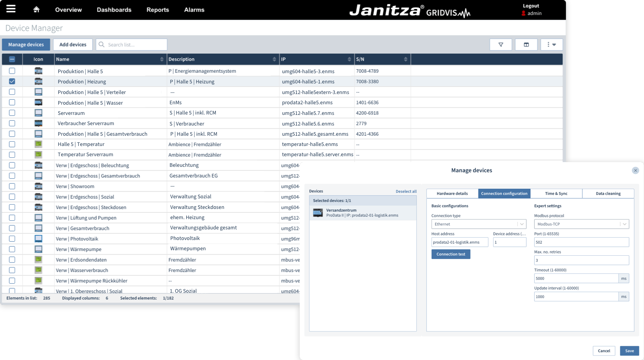
Task: Click Deselect all link
Action: click(406, 192)
